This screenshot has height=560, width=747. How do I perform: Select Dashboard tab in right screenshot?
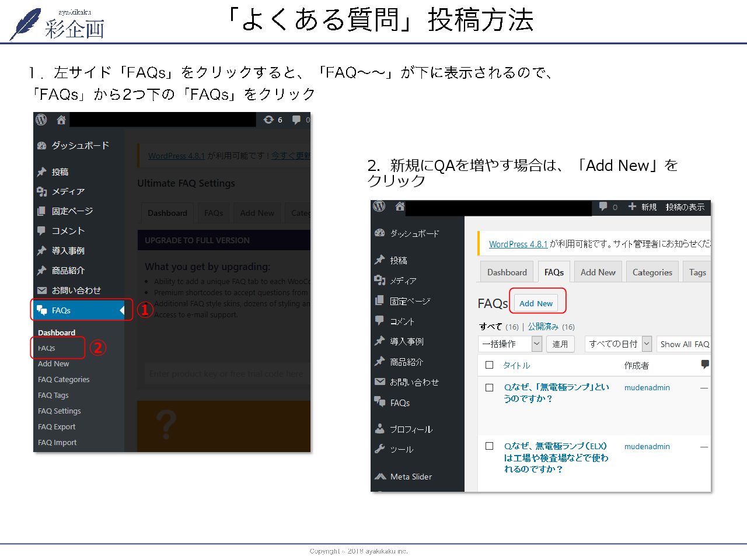(507, 272)
